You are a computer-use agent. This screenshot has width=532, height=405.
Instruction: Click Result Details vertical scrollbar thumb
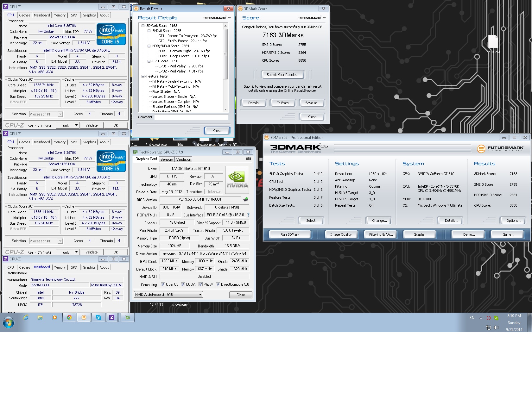pos(225,54)
